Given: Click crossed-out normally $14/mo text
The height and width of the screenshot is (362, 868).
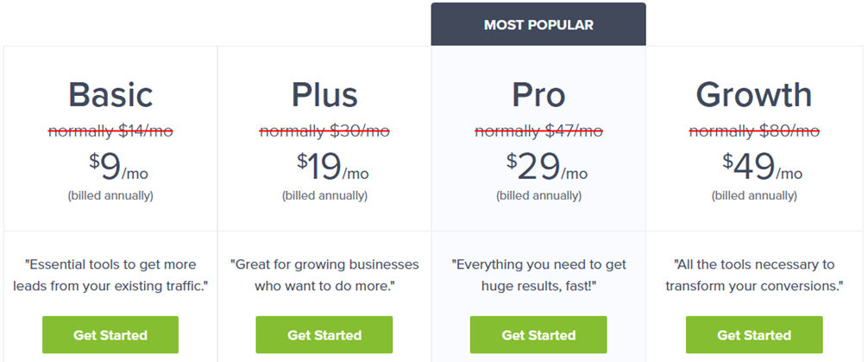Looking at the screenshot, I should [110, 131].
